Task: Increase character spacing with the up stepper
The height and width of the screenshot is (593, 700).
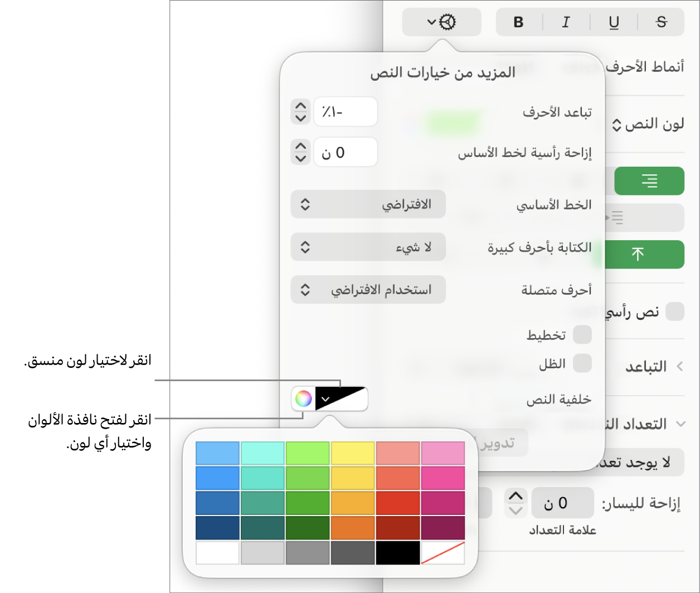Action: coord(300,105)
